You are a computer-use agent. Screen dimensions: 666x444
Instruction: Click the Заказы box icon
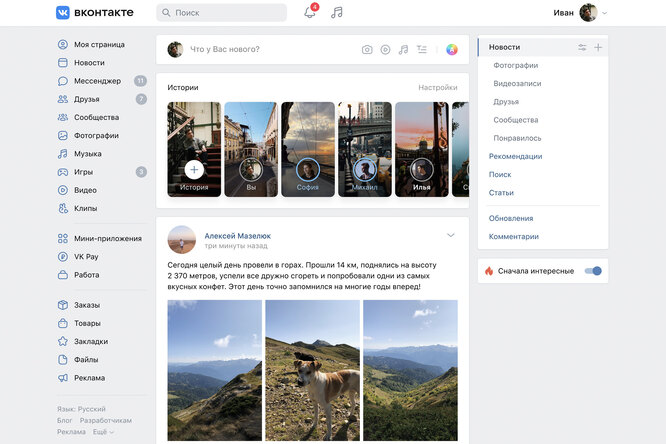pos(62,305)
